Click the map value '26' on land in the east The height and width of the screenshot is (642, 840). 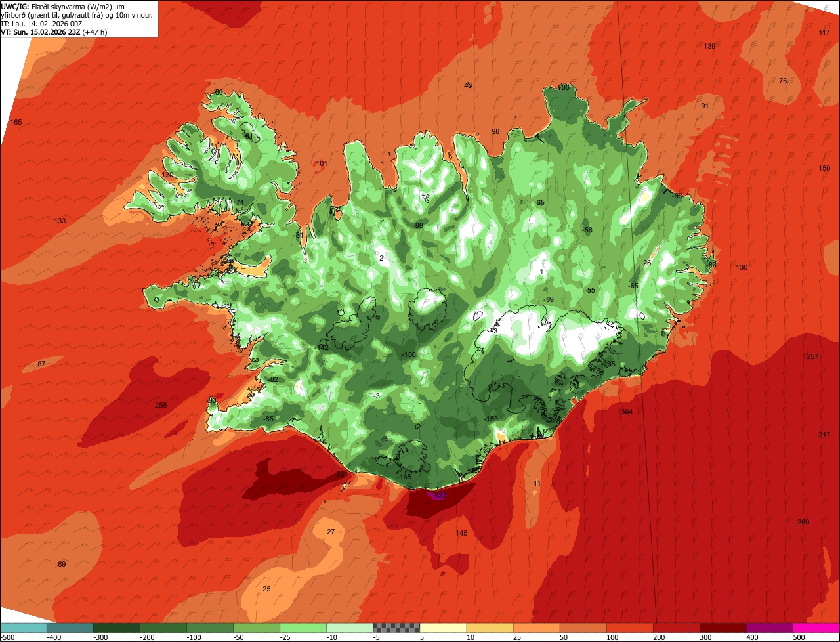647,263
